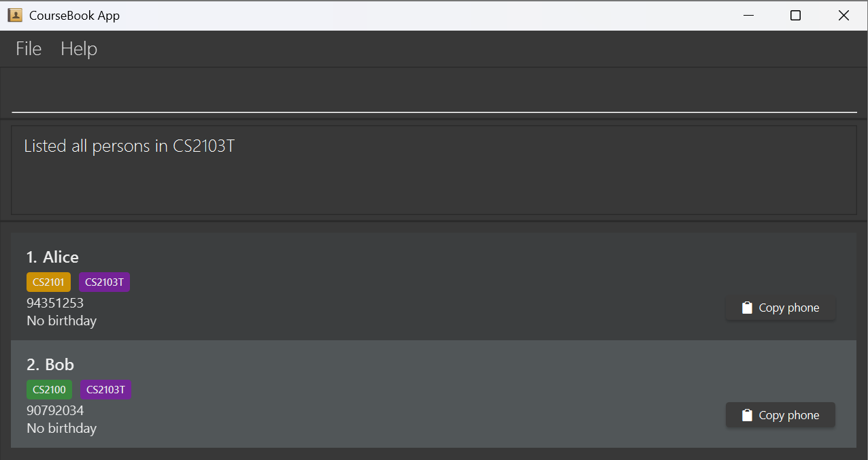Click the clipboard icon on Alice's Copy phone button
This screenshot has height=460, width=868.
click(746, 308)
